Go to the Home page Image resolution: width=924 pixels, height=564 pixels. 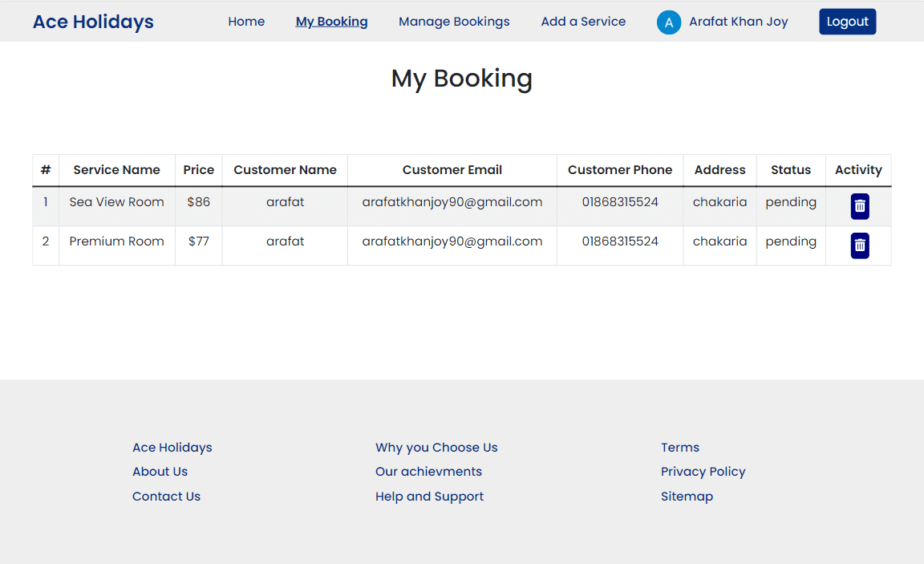(x=246, y=22)
